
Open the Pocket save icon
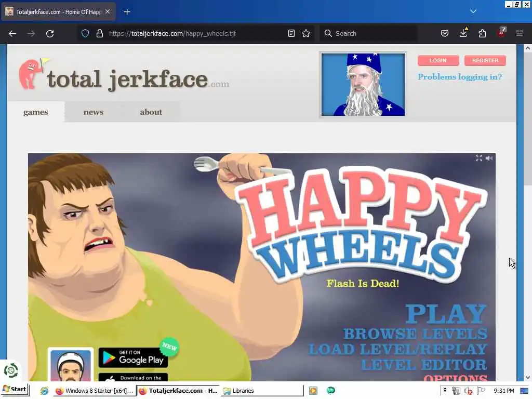(x=445, y=33)
